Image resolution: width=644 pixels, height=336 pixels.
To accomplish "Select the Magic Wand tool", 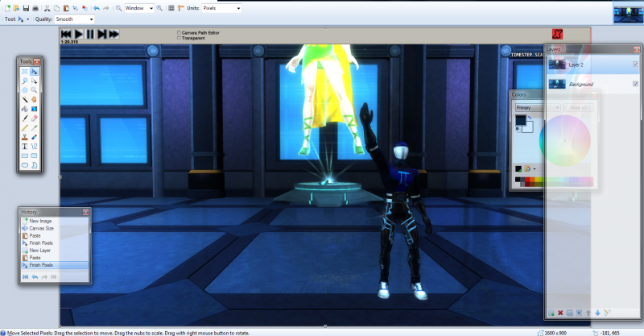I will (25, 100).
